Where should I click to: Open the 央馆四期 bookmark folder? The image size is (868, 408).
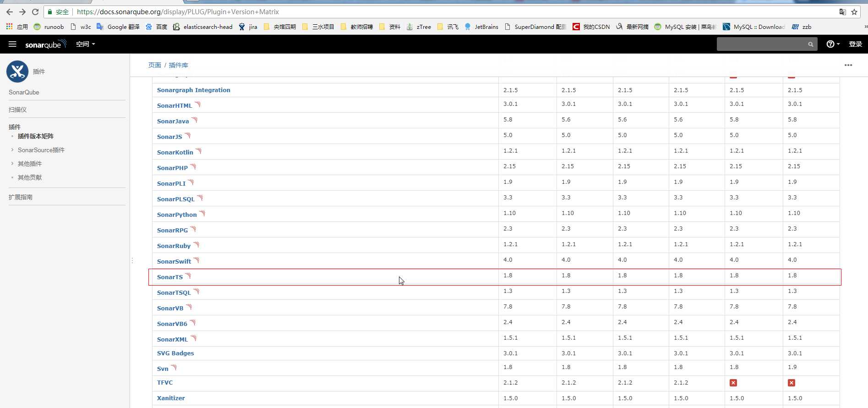point(279,27)
